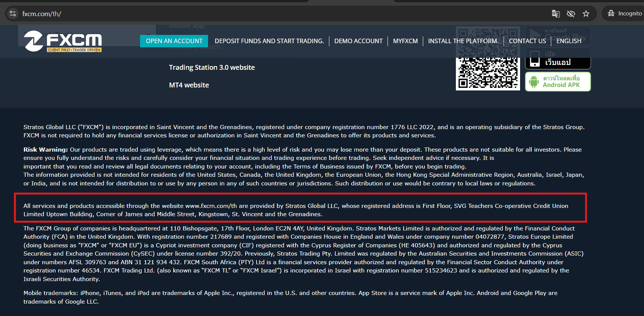Click the URL fxcm.com/th/ in address bar
644x316 pixels.
[x=42, y=14]
